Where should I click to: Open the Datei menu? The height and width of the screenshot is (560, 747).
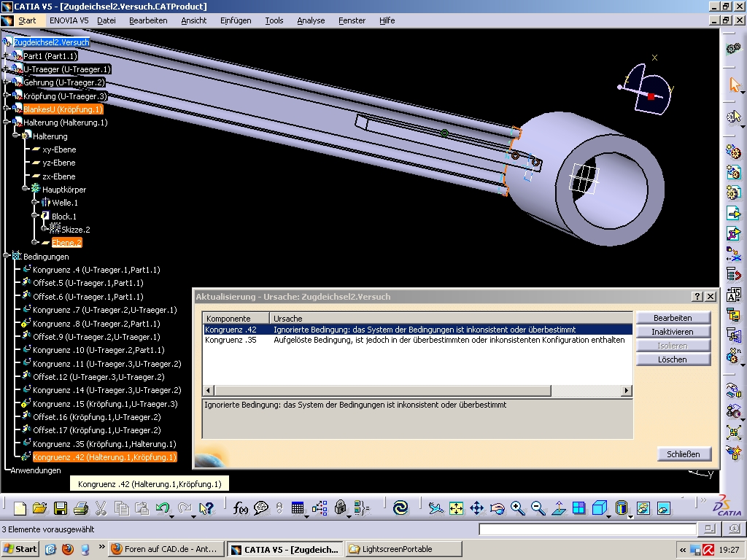(107, 20)
